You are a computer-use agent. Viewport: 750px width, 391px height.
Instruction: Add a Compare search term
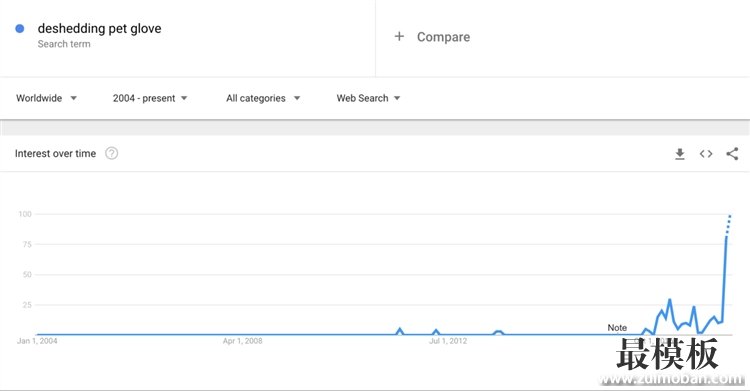(443, 37)
